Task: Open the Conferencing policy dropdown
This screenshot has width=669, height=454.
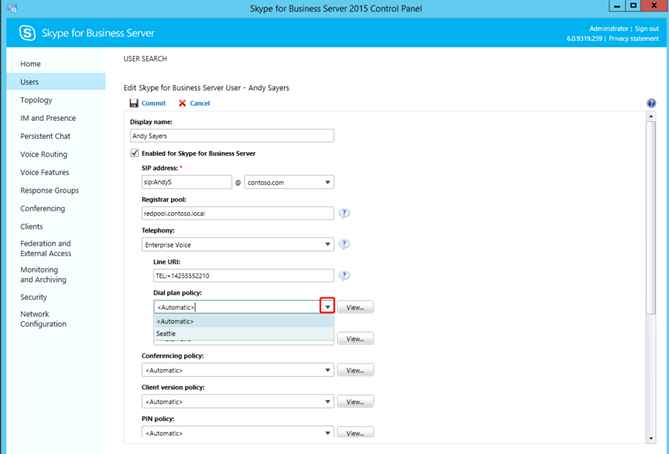Action: [238, 370]
